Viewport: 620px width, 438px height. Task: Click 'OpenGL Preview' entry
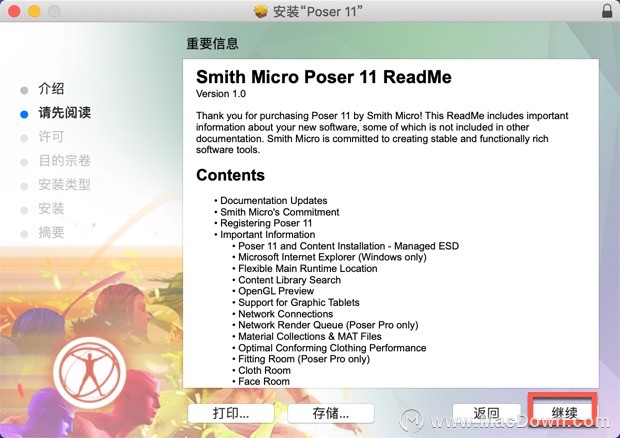point(276,291)
